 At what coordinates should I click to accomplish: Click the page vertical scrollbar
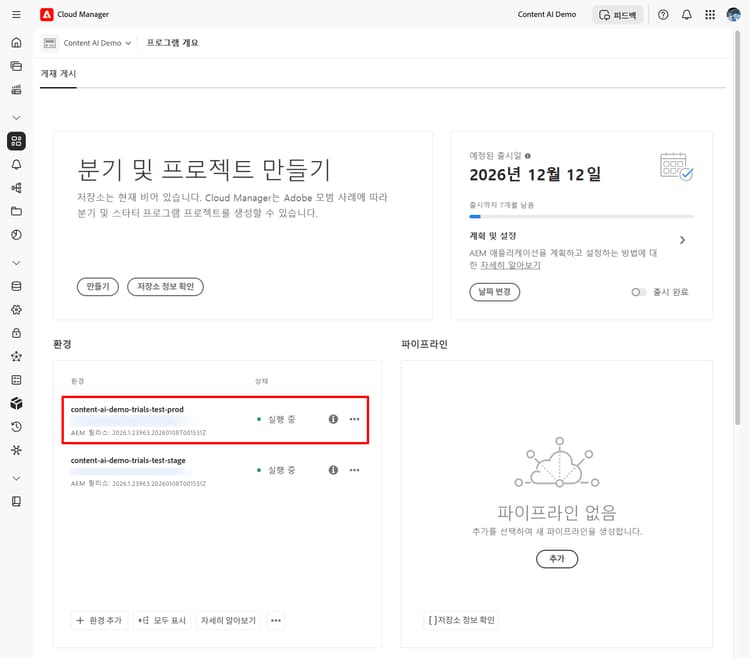[738, 227]
